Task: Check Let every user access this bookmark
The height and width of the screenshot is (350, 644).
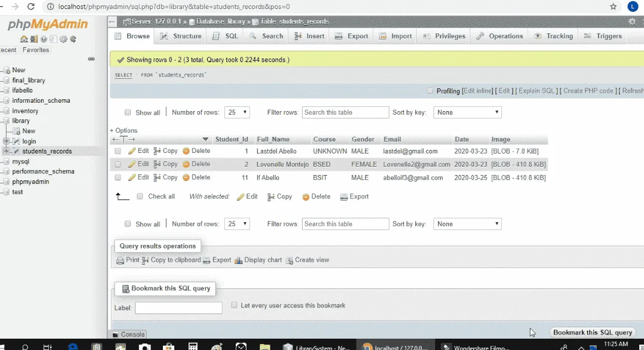Action: click(x=234, y=305)
